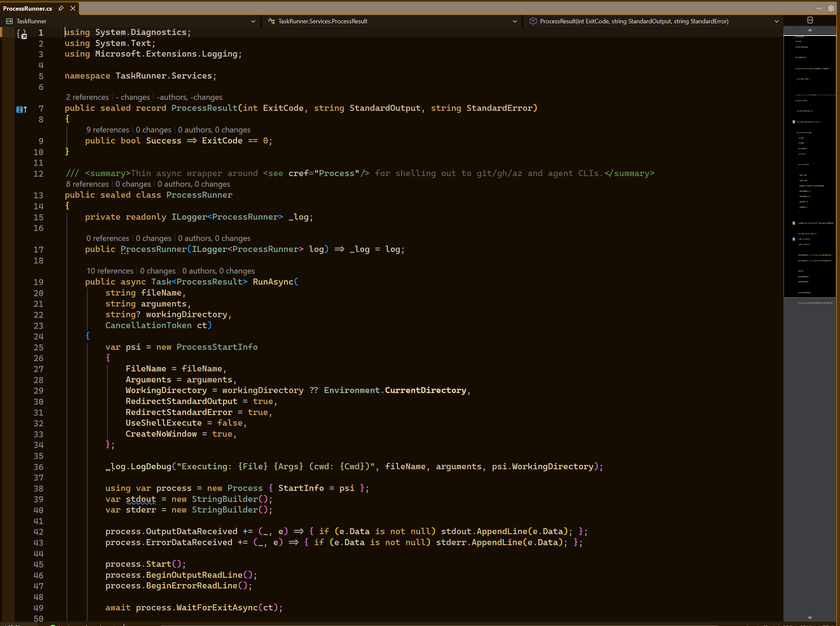Screen dimensions: 840x626
Task: Click 'UseShellExecute' on line 32
Action: click(x=164, y=423)
